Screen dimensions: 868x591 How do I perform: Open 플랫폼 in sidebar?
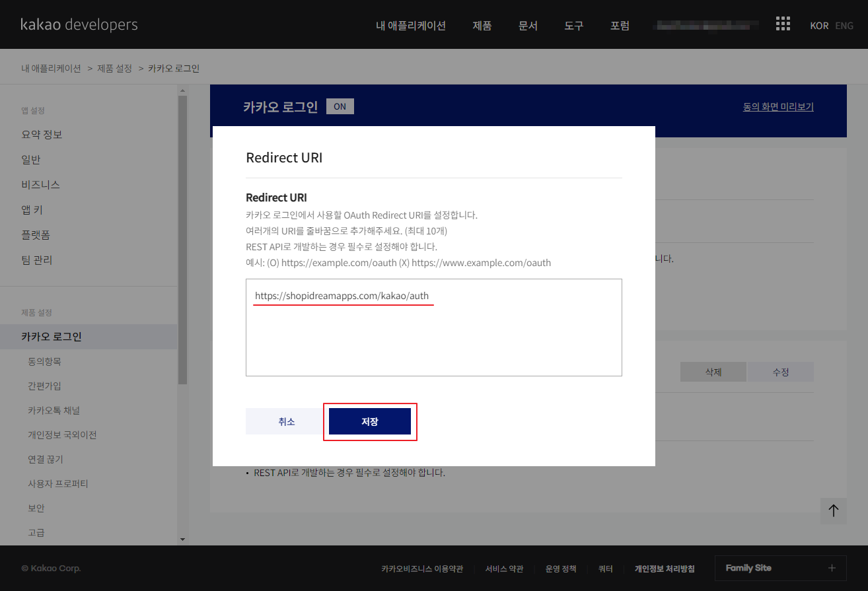coord(36,235)
